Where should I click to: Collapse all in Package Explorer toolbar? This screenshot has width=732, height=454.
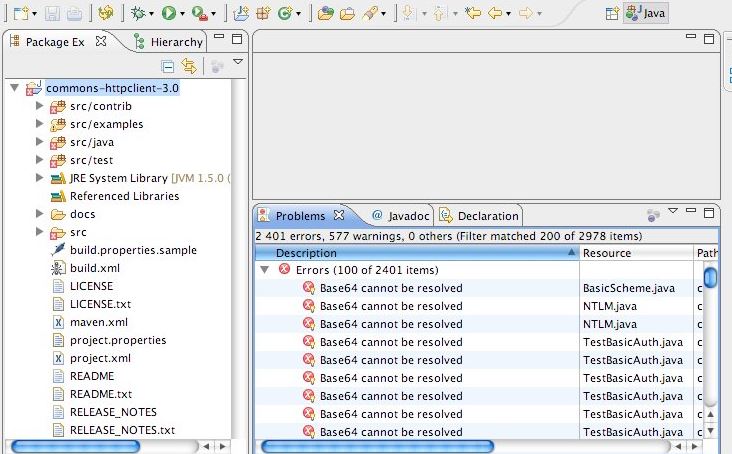(168, 66)
